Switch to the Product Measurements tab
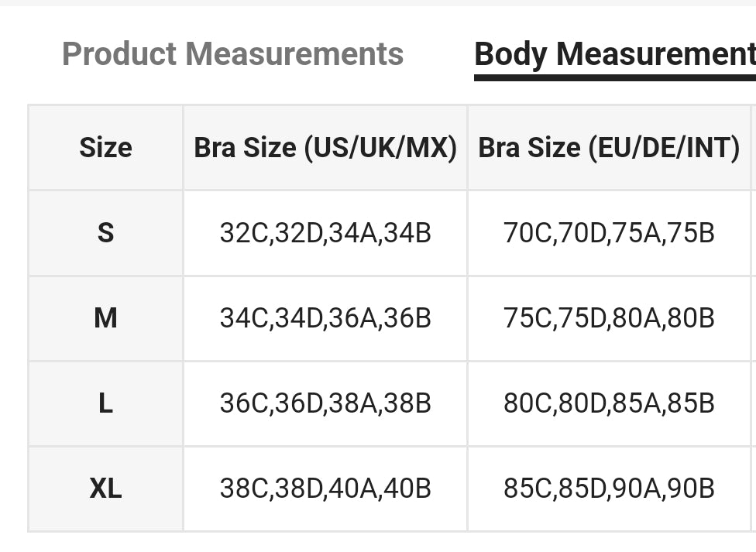 click(x=232, y=54)
